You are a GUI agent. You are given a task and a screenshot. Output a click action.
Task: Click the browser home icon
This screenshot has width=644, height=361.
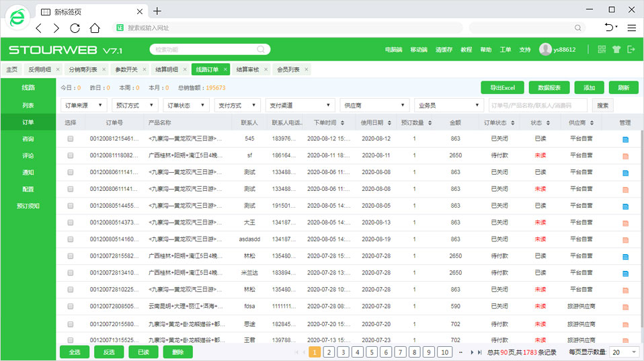pyautogui.click(x=95, y=28)
